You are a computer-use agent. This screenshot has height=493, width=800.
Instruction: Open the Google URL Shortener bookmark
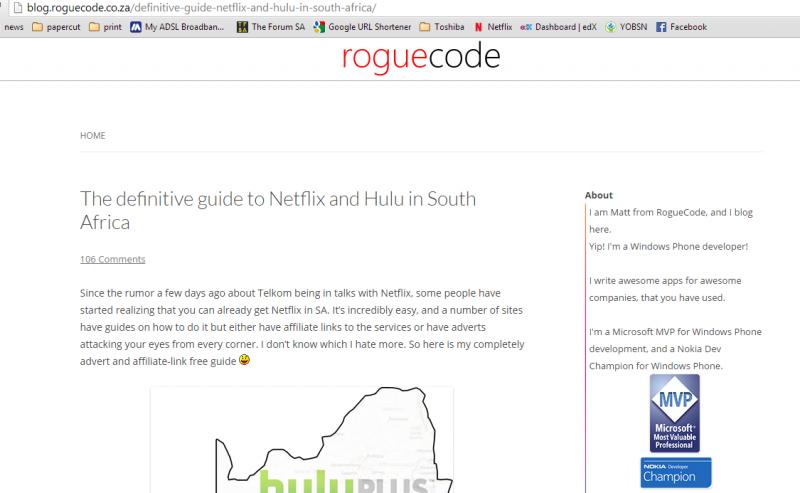click(363, 27)
